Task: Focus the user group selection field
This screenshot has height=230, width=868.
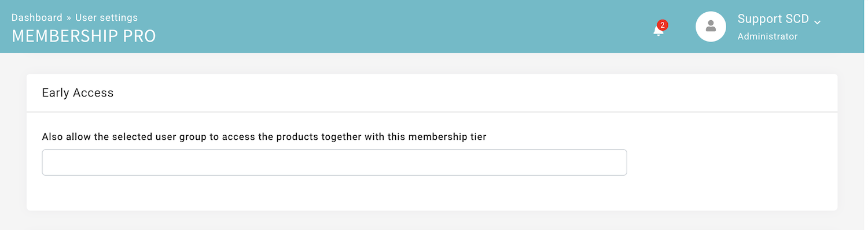Action: point(334,162)
